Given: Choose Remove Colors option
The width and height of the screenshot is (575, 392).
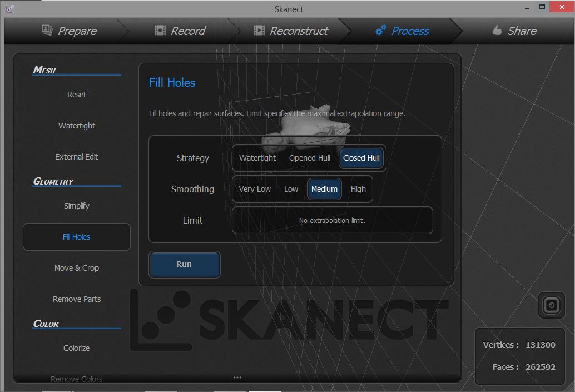Looking at the screenshot, I should [77, 379].
